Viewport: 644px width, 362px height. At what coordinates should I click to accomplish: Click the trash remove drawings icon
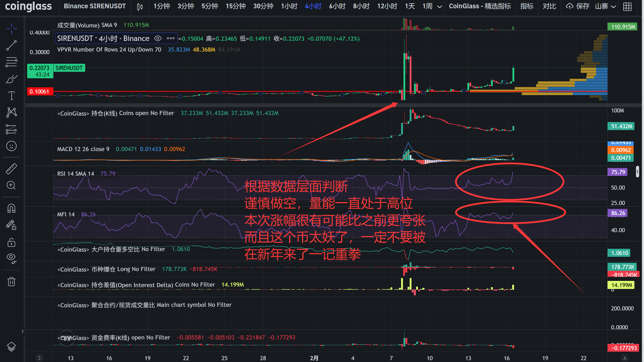11,282
